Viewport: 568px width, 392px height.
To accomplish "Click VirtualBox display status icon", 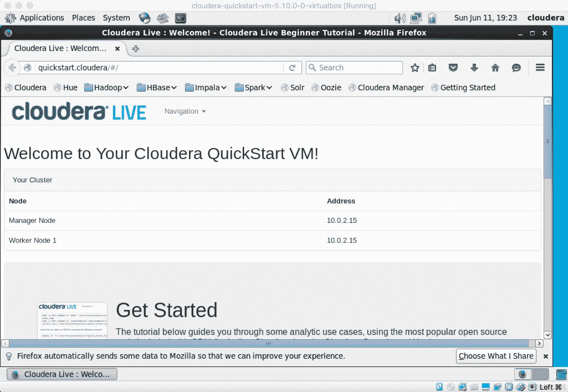I will coord(486,387).
